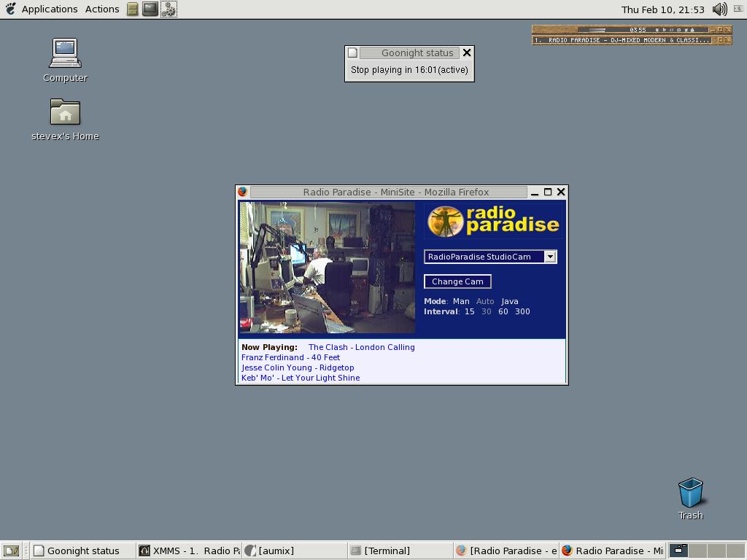This screenshot has height=560, width=747.
Task: Click the XMMS mini seek bar
Action: coord(597,30)
